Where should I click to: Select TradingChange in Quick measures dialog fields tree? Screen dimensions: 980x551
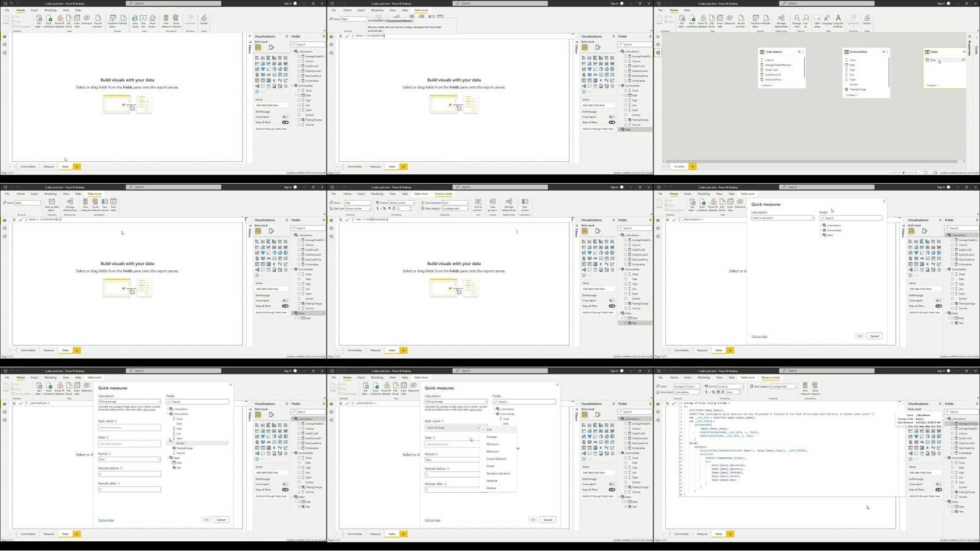coord(184,448)
